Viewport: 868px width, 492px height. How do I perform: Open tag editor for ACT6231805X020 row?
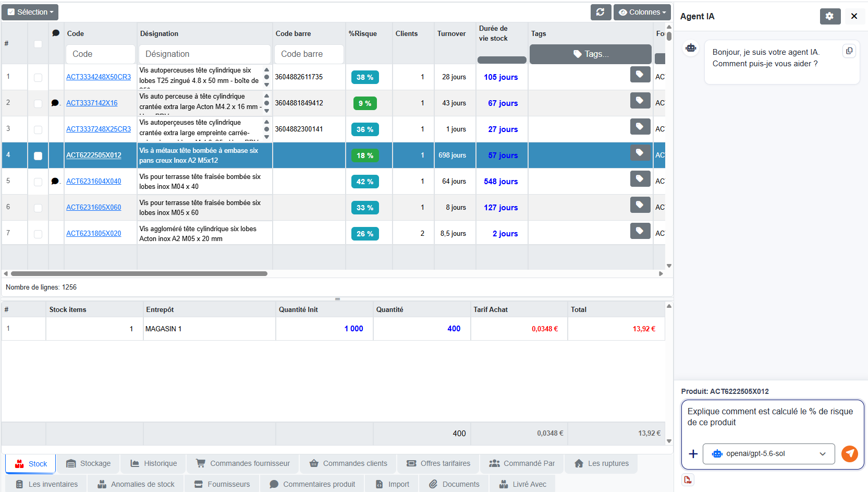(x=640, y=231)
